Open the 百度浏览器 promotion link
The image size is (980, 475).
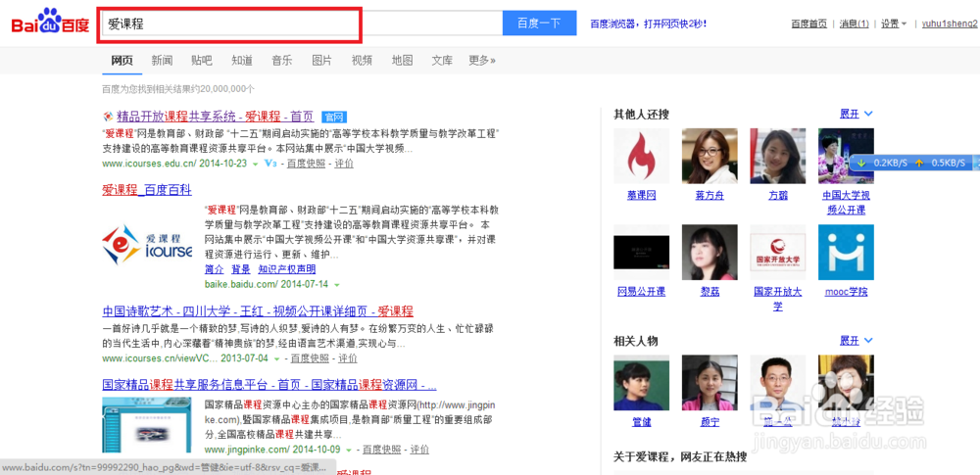(x=648, y=24)
